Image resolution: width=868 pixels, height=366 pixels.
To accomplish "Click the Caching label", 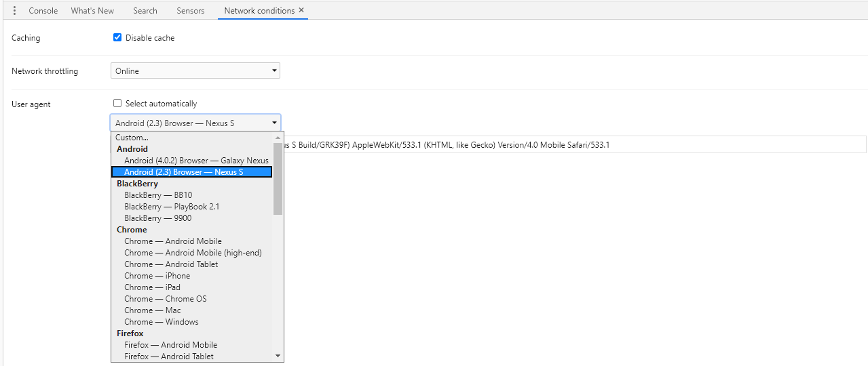I will tap(26, 38).
